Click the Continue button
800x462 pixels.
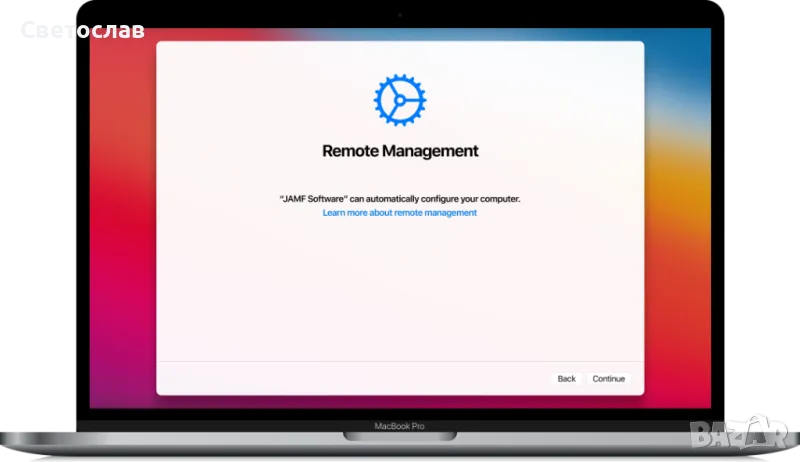pos(608,379)
